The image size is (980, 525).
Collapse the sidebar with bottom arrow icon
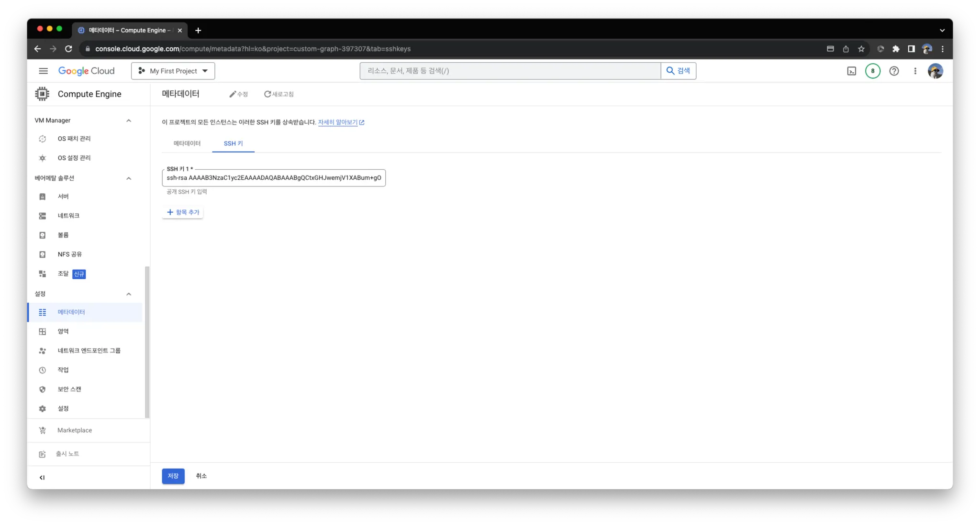(42, 477)
